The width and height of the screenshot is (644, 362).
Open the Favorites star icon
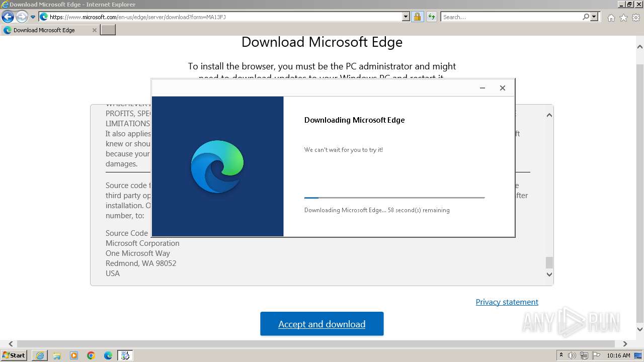[x=623, y=18]
